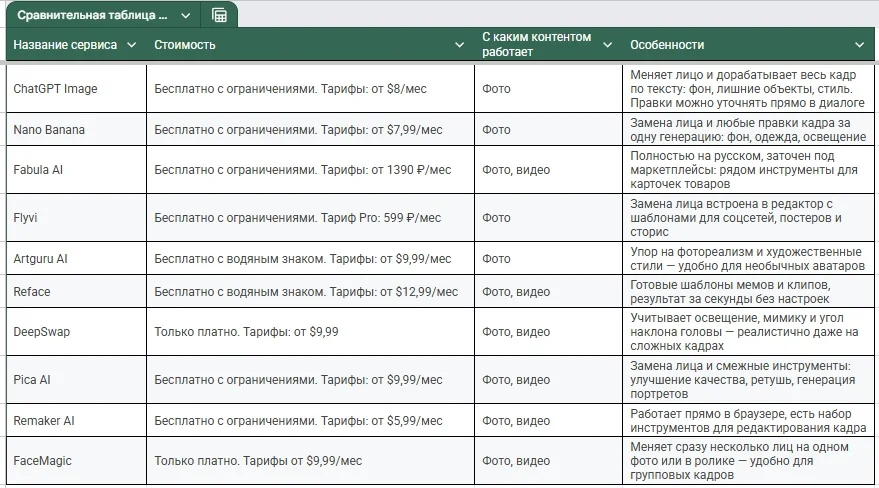This screenshot has width=879, height=488.
Task: Click the Особенности column header text
Action: 667,45
